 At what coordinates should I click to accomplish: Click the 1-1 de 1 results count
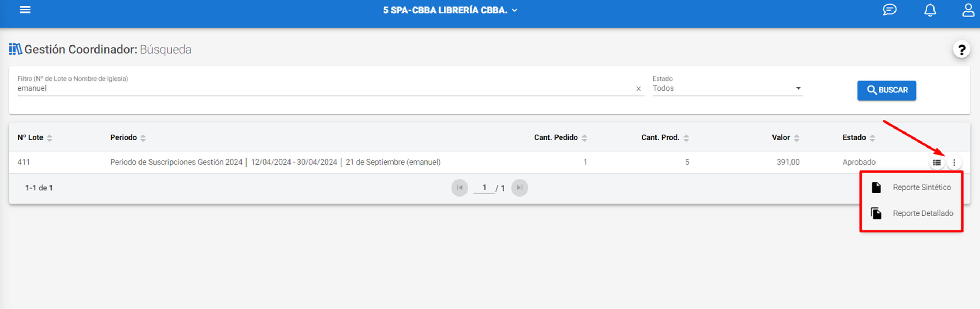pos(39,188)
